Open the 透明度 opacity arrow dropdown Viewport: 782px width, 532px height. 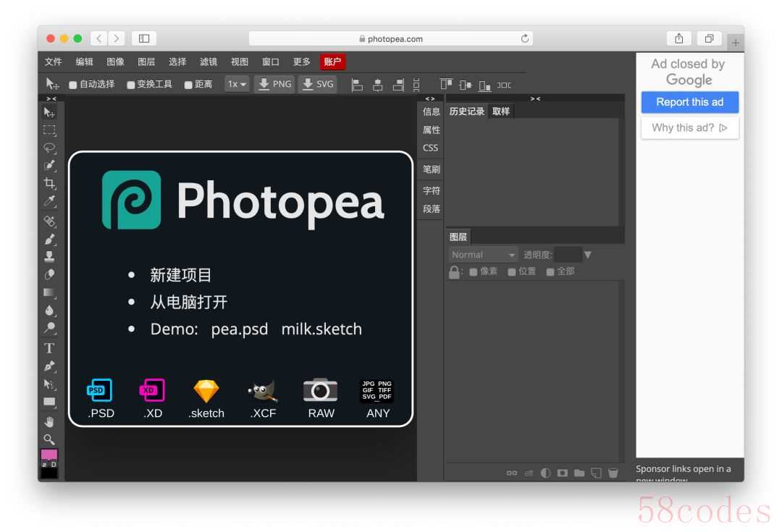587,255
